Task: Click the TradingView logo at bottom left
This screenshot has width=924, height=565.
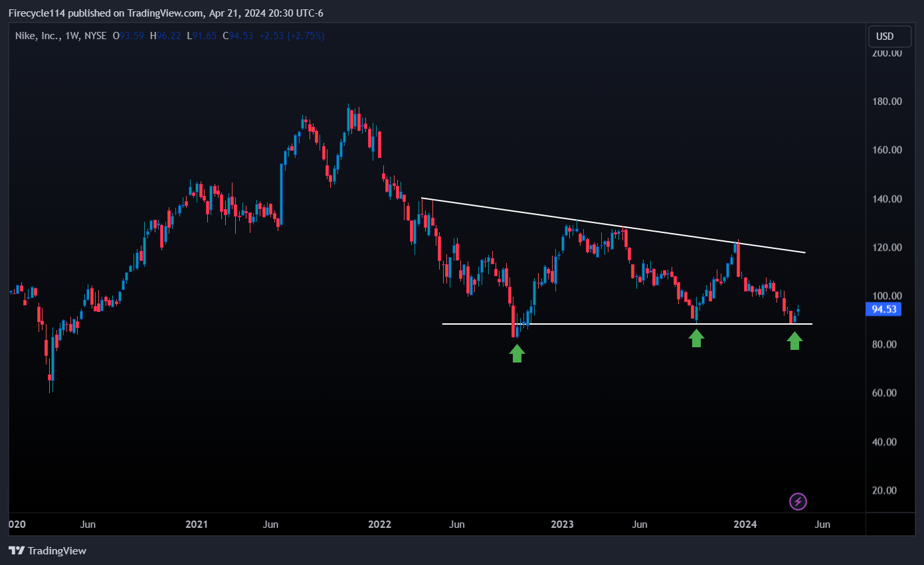Action: pos(47,550)
